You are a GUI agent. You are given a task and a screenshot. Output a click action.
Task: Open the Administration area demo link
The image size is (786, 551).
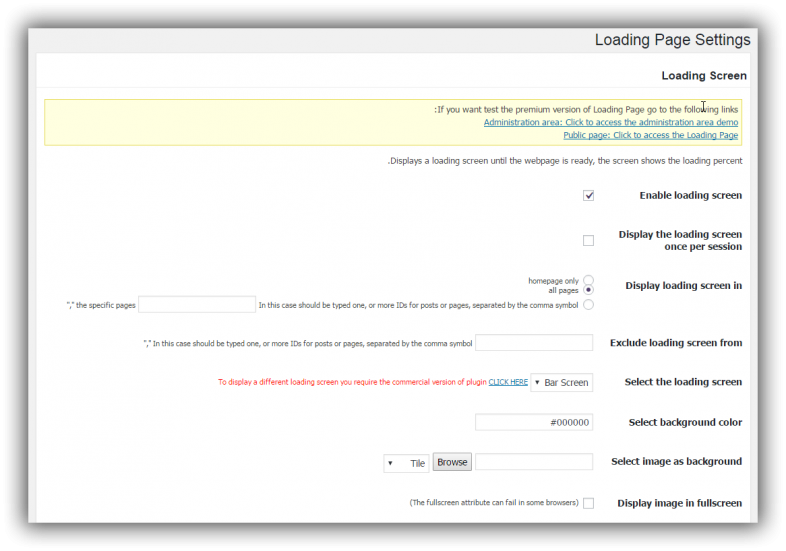pos(610,122)
